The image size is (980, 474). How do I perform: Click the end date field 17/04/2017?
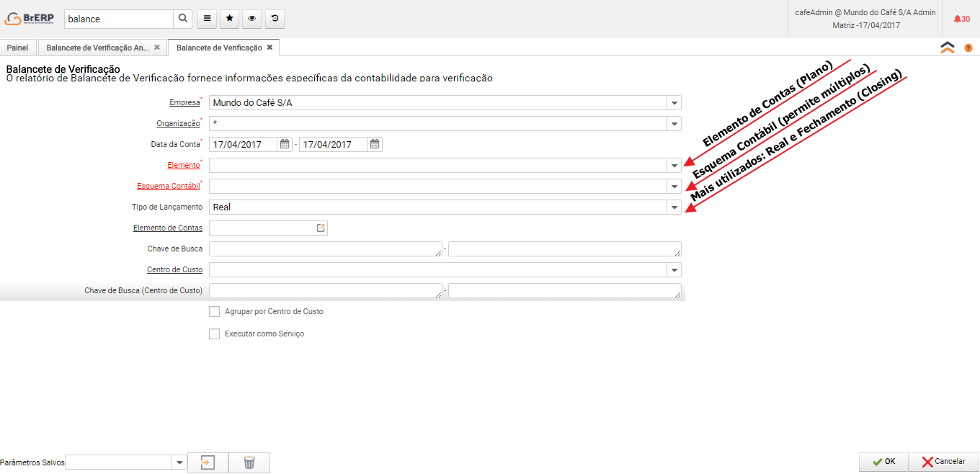click(x=334, y=144)
